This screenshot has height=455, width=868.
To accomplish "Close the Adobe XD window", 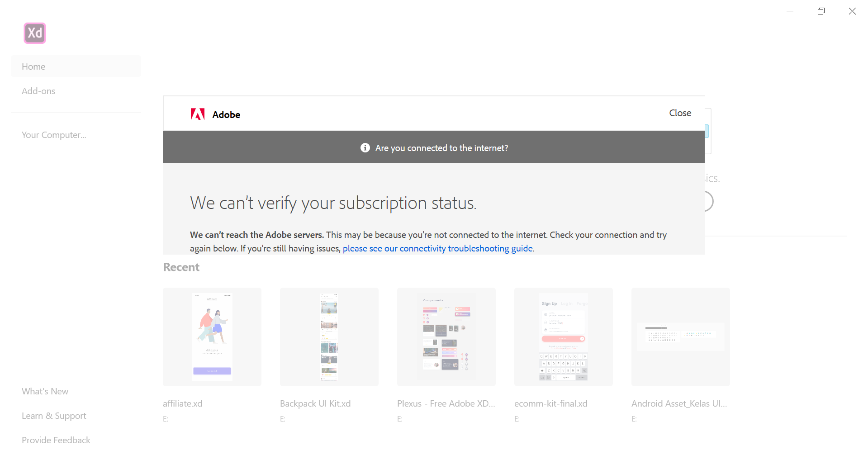I will [852, 11].
